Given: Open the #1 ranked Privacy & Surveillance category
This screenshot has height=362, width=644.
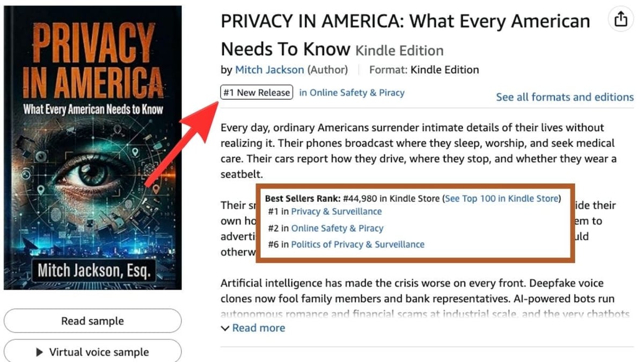Looking at the screenshot, I should pos(336,211).
